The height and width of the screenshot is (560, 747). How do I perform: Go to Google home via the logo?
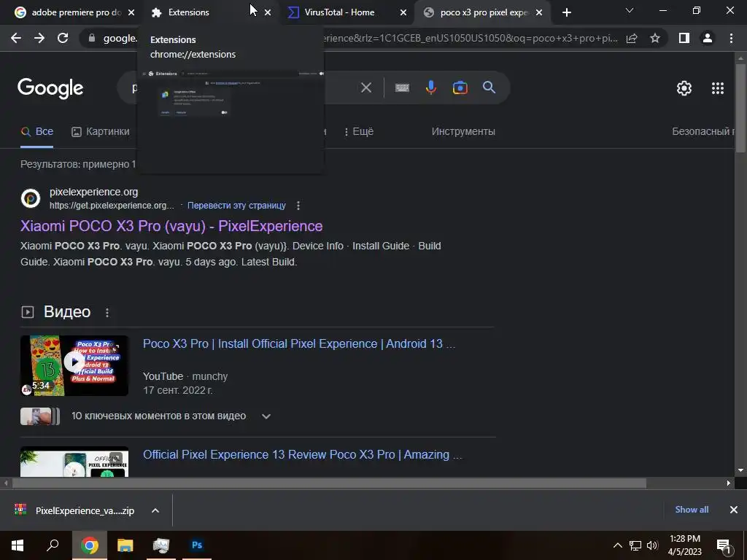50,88
